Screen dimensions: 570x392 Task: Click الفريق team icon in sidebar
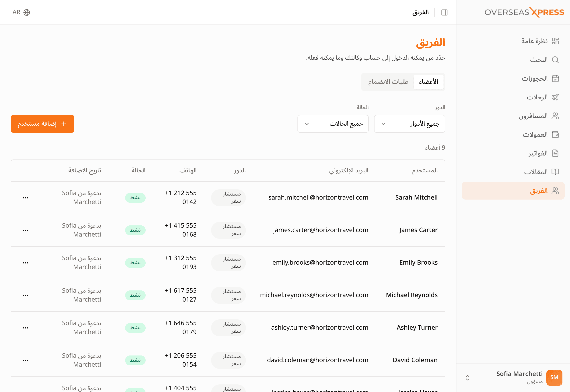(555, 191)
